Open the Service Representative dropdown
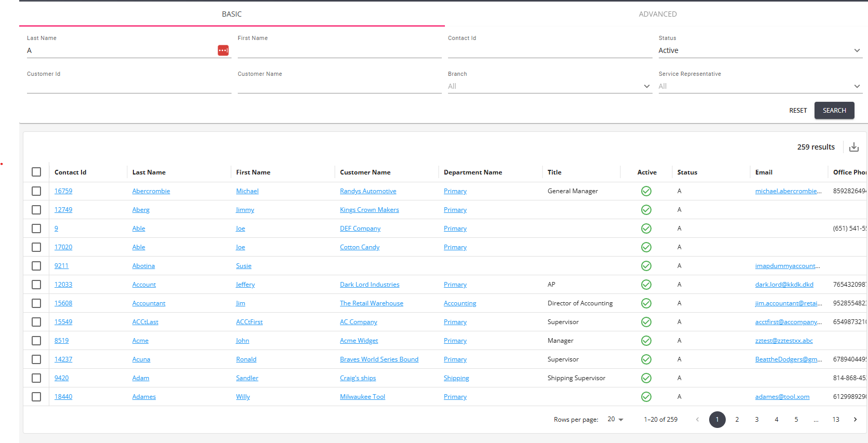Screen dimensions: 868x443 pos(760,86)
